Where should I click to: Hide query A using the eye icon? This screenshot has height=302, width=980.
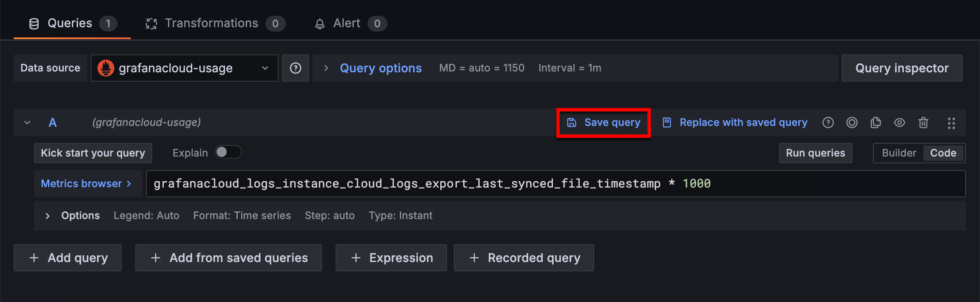pos(899,123)
